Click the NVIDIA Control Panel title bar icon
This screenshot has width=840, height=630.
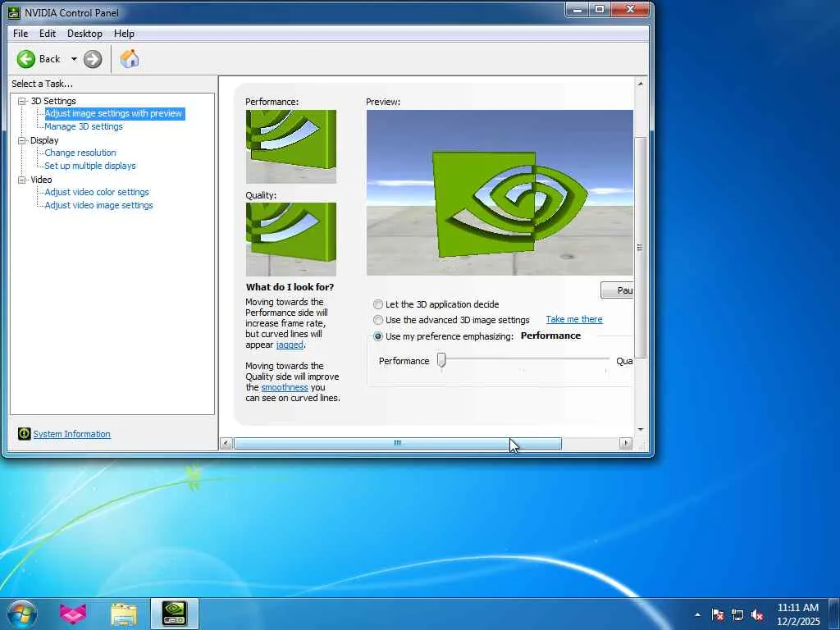coord(15,12)
